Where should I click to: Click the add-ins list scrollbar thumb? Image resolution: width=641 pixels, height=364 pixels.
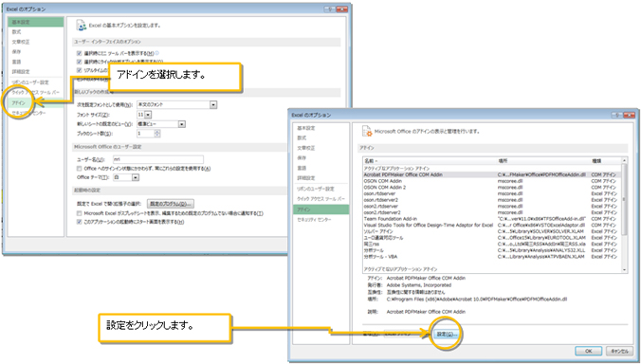[x=624, y=199]
